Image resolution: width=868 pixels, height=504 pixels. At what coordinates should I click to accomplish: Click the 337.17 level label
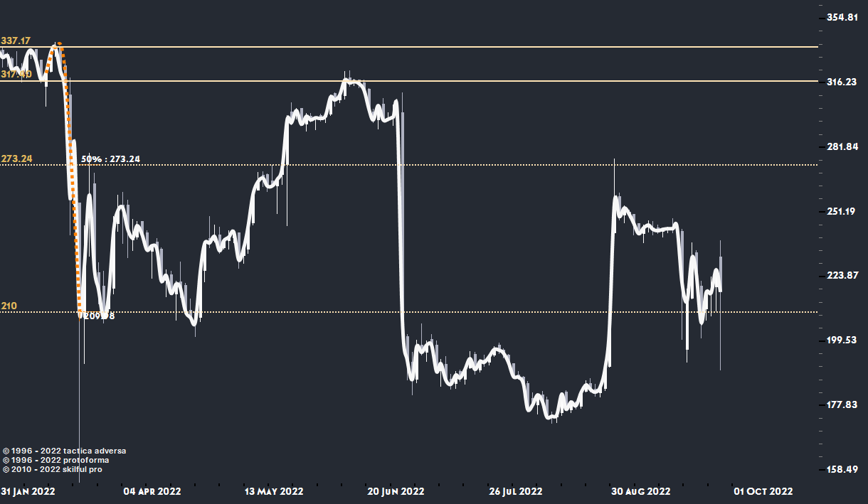[x=14, y=41]
